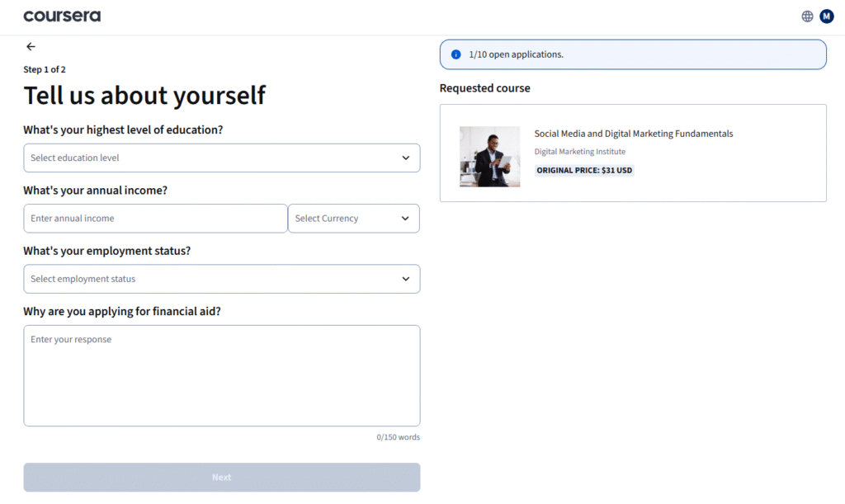Image resolution: width=845 pixels, height=504 pixels.
Task: Click the profile avatar M
Action: point(826,16)
